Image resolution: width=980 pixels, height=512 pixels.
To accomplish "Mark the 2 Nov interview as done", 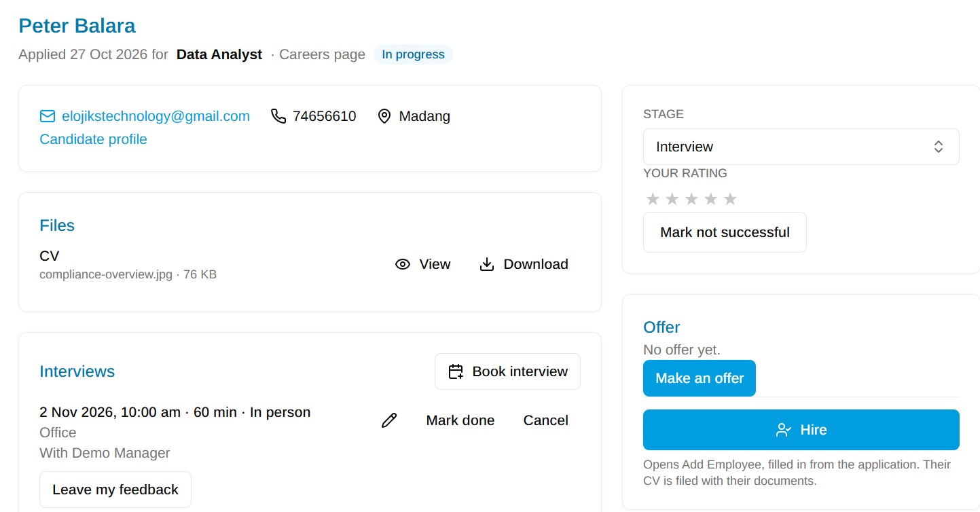I will click(x=460, y=420).
